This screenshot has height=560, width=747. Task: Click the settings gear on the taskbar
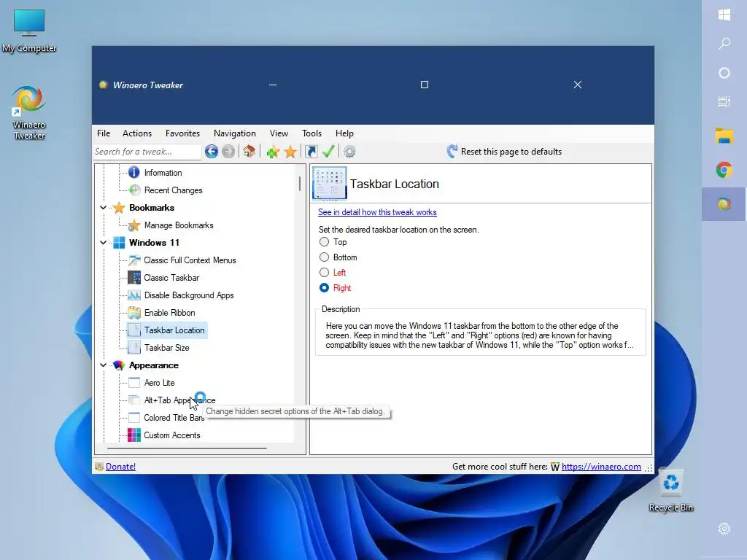pyautogui.click(x=724, y=529)
